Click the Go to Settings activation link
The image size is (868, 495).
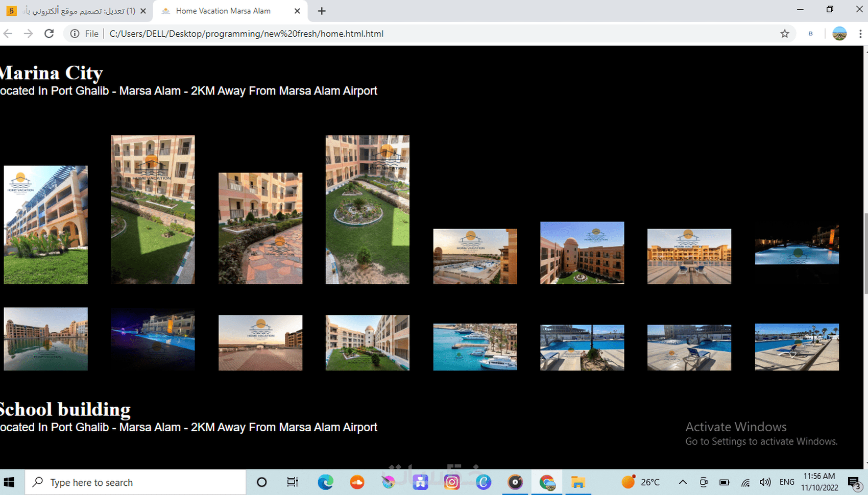tap(761, 441)
